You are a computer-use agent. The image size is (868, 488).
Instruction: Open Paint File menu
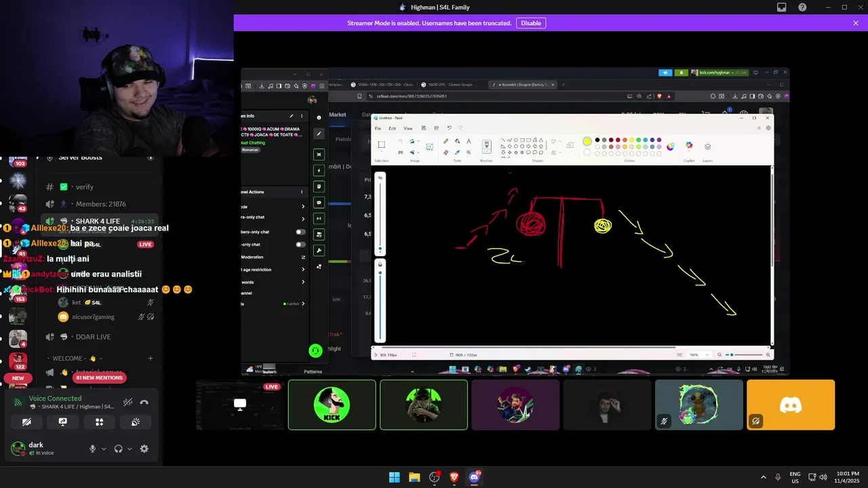tap(378, 128)
